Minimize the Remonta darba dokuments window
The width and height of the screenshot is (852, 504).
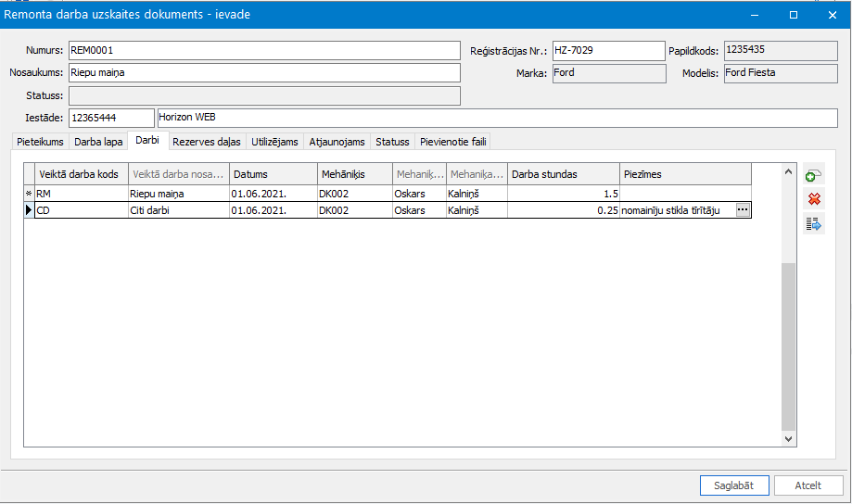coord(755,15)
